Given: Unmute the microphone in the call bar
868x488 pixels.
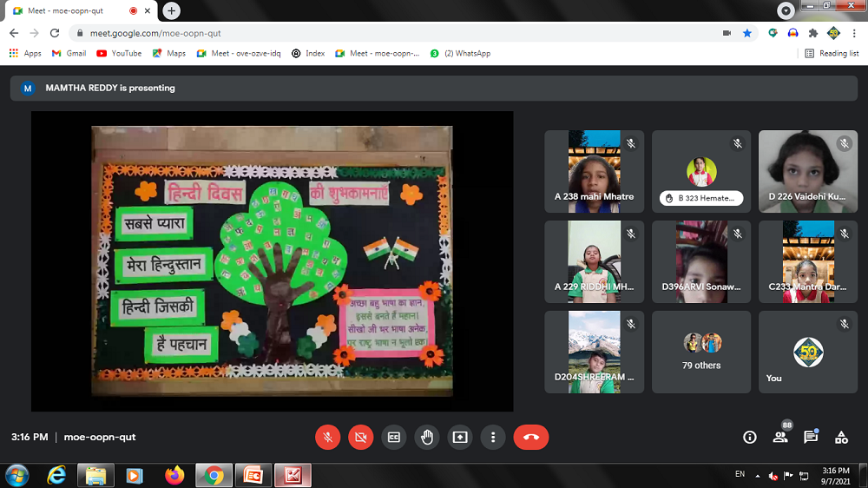Looking at the screenshot, I should [x=327, y=438].
